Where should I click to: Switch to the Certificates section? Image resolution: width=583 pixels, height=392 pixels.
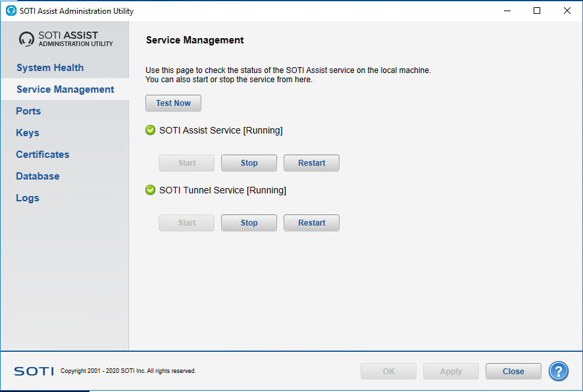click(42, 155)
